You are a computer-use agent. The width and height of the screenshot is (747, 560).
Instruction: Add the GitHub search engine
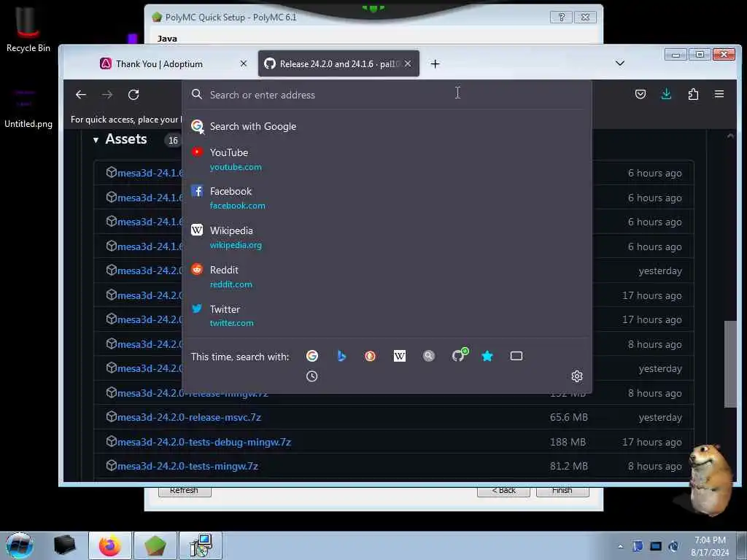pos(460,355)
